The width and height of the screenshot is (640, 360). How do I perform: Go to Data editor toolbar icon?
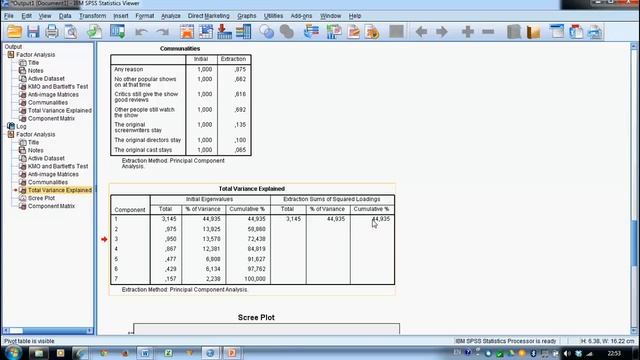coord(187,32)
